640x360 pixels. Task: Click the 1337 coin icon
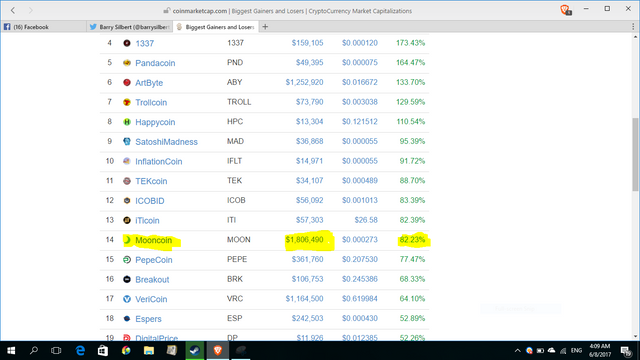pos(127,43)
